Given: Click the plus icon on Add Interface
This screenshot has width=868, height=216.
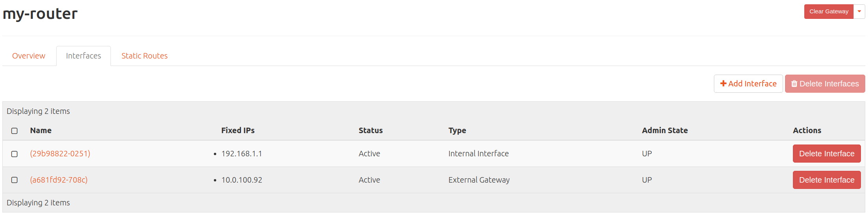Looking at the screenshot, I should pyautogui.click(x=723, y=84).
